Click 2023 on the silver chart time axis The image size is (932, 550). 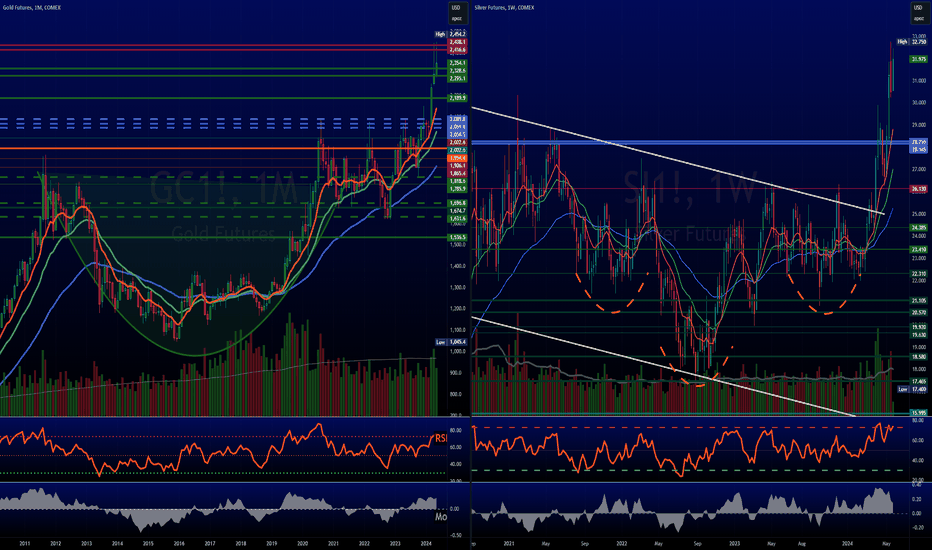pos(735,543)
